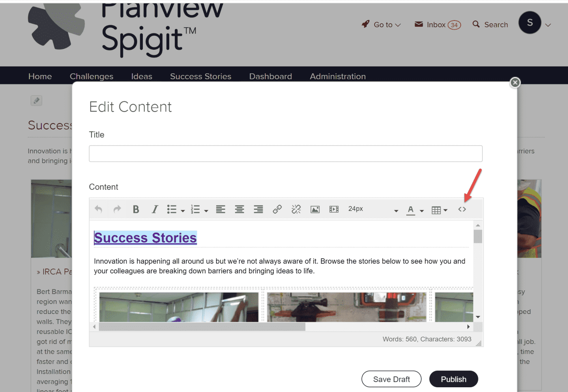
Task: Click the Save Draft button
Action: (391, 379)
